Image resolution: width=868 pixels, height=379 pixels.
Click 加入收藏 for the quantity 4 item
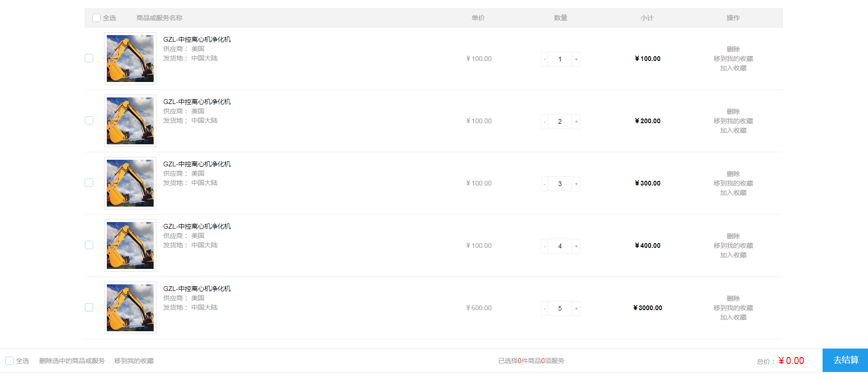coord(733,255)
